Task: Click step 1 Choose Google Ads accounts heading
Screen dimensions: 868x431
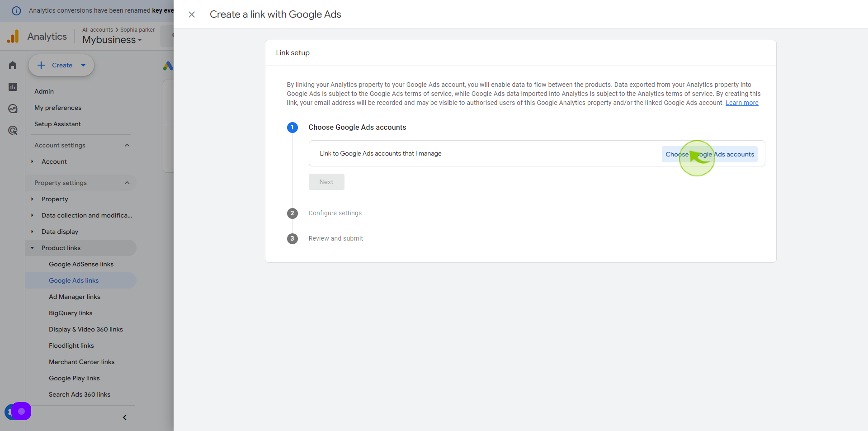Action: [357, 128]
